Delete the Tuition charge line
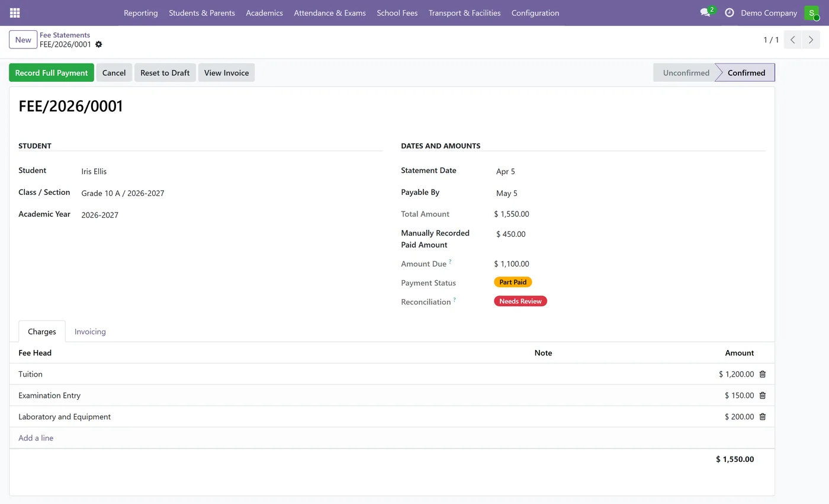The height and width of the screenshot is (504, 829). [763, 374]
